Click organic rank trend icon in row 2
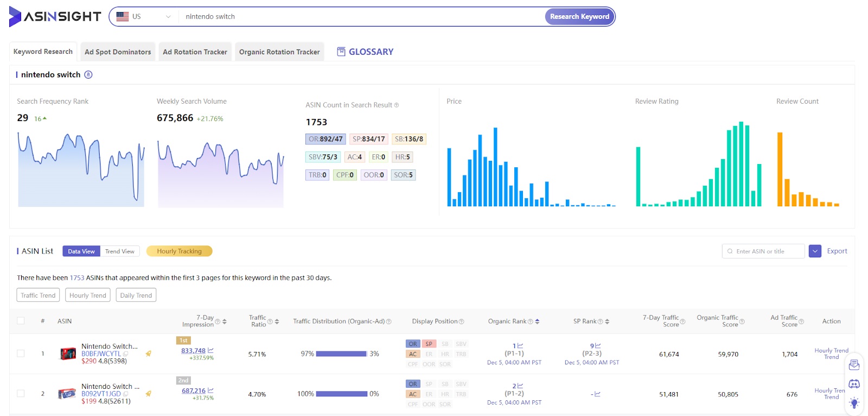 tap(520, 386)
